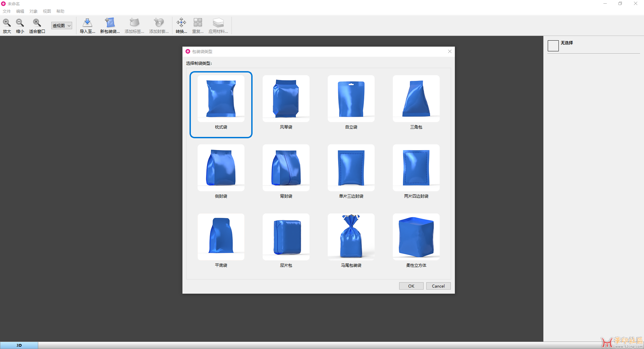Click the 添加标签 add label icon
This screenshot has width=644, height=349.
click(134, 23)
